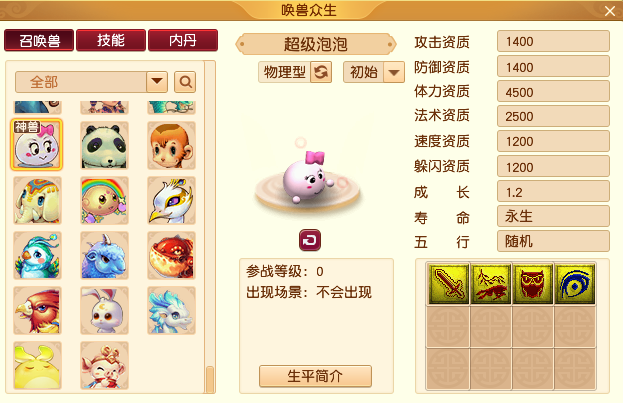Expand the 全部 filter dropdown
This screenshot has width=623, height=403.
(157, 82)
